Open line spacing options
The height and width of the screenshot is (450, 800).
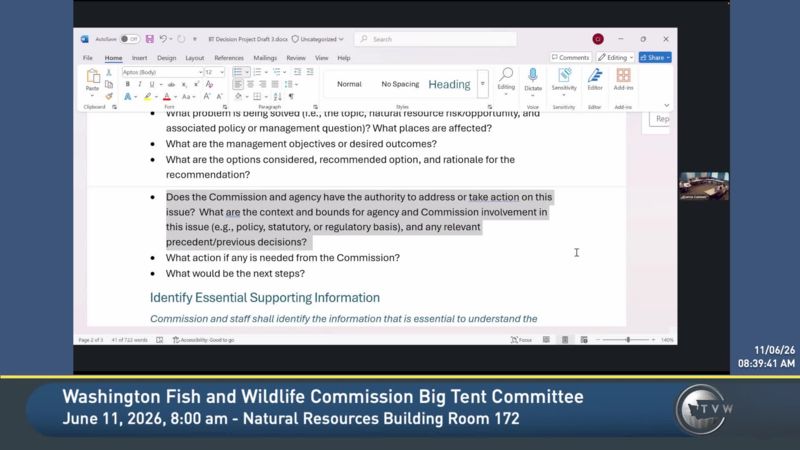(x=291, y=84)
